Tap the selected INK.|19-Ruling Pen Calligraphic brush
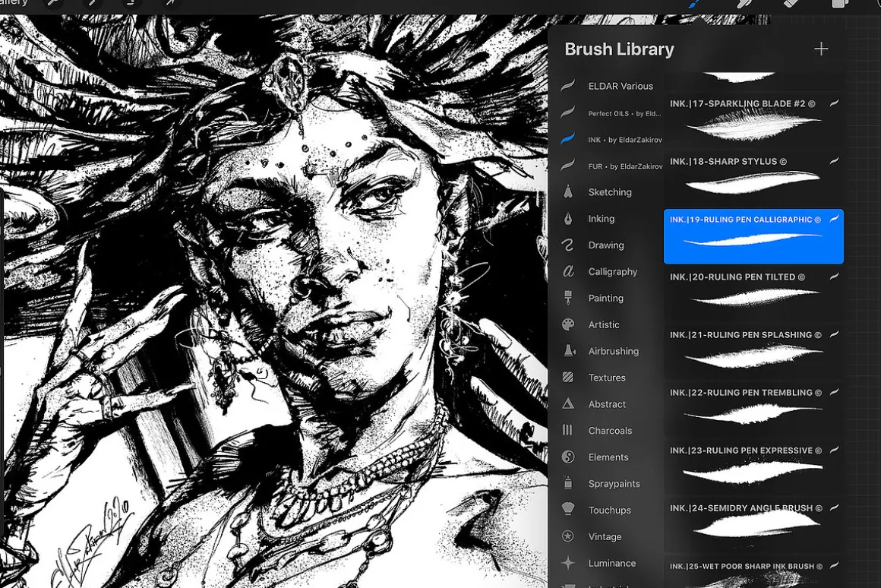The image size is (881, 588). [x=753, y=236]
